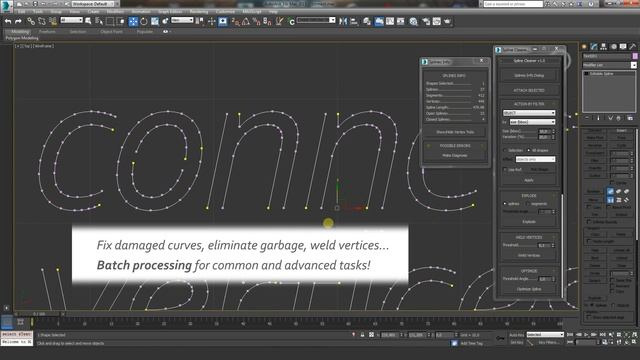
Task: Toggle the Angle Snap icon
Action: (246, 22)
